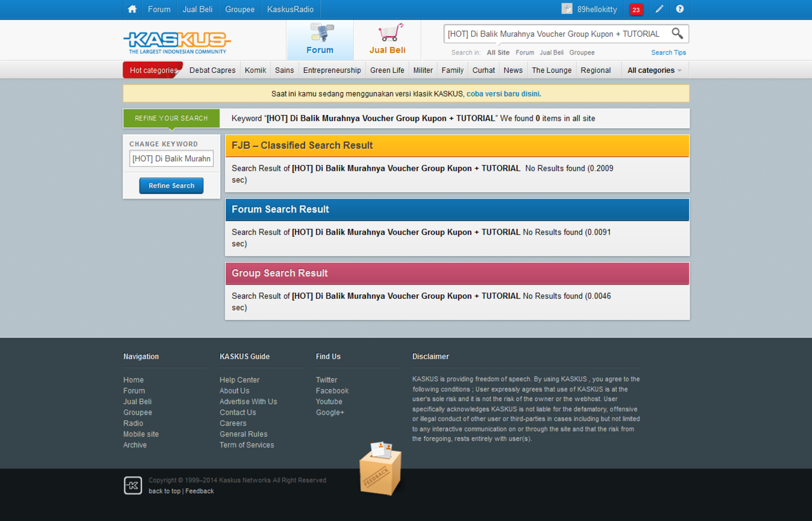Open Forum in the top navigation bar
This screenshot has height=521, width=812.
[x=159, y=10]
